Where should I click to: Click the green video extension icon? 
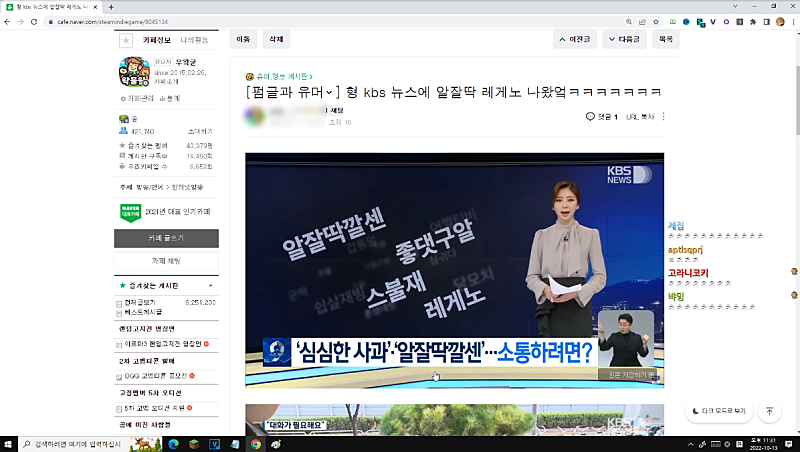click(673, 22)
